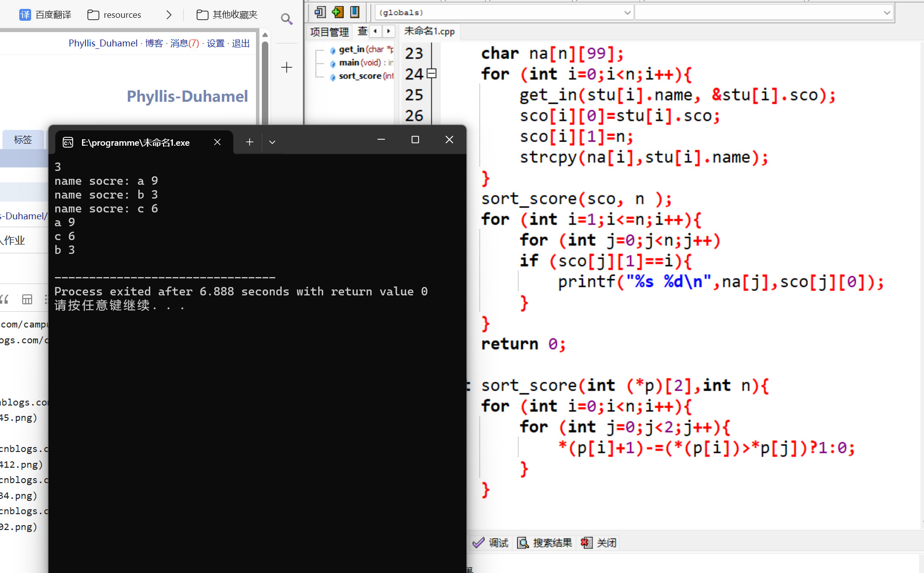Open the 消息(7) messages link
The height and width of the screenshot is (573, 924).
click(185, 43)
